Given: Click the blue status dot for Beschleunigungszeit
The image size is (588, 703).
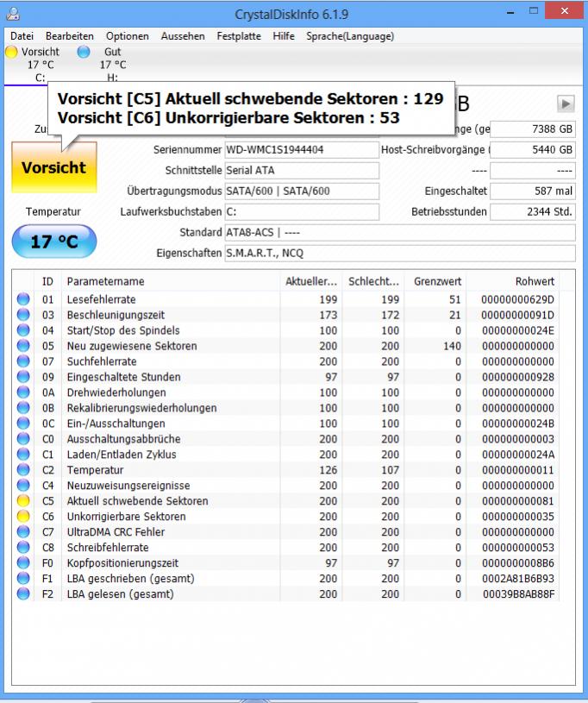Looking at the screenshot, I should coord(23,315).
